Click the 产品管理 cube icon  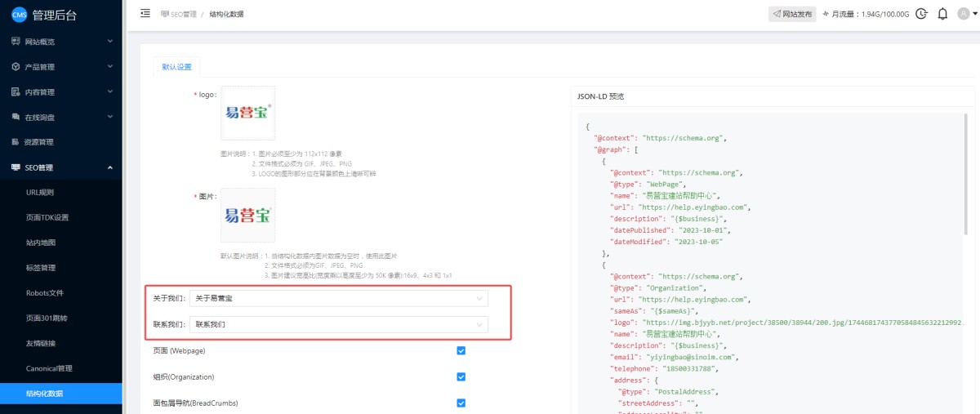click(16, 67)
